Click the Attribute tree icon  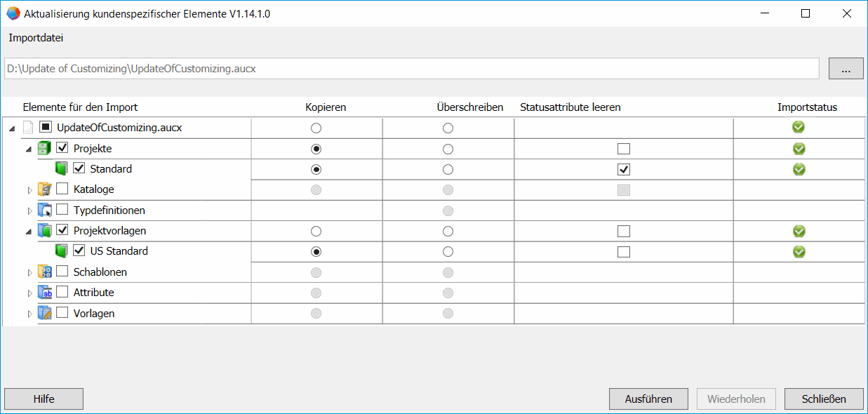[x=44, y=293]
